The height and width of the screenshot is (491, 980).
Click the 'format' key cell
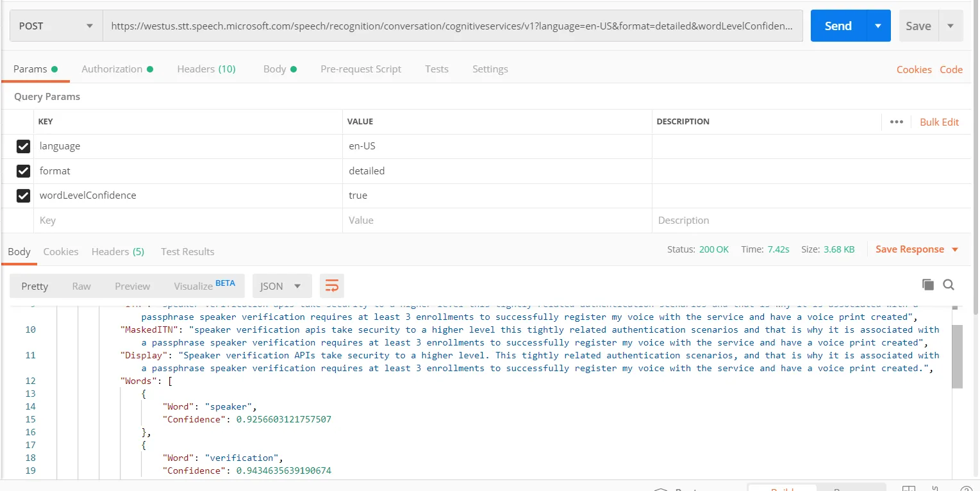tap(188, 171)
